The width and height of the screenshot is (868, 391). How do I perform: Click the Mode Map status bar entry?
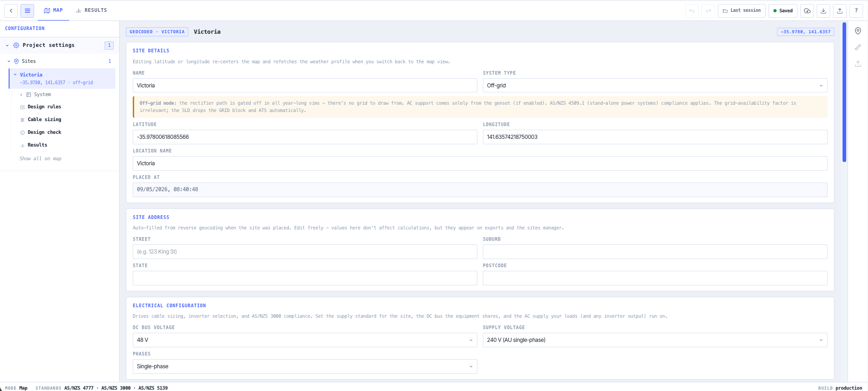point(16,388)
